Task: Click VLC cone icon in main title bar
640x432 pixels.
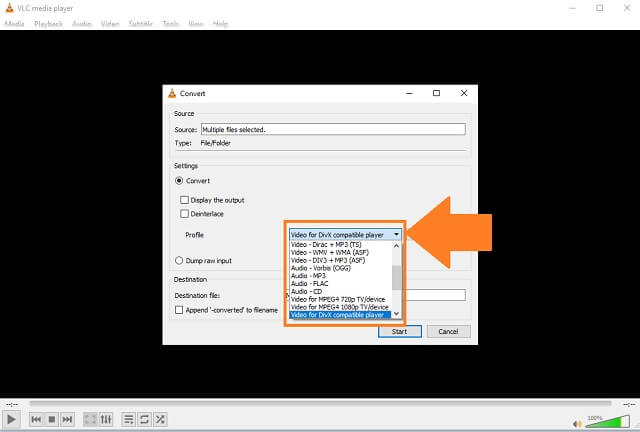Action: (9, 8)
